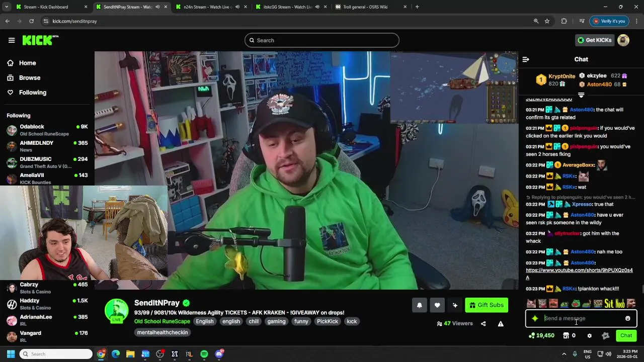Viewport: 644px width, 362px height.
Task: Open YouTube shorts link in chat
Action: 579,274
